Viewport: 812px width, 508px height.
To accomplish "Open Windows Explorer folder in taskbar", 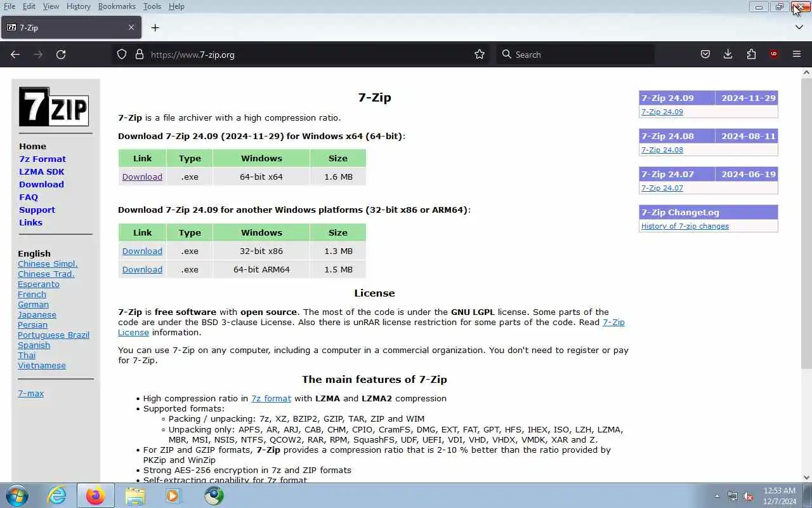I will coord(134,495).
